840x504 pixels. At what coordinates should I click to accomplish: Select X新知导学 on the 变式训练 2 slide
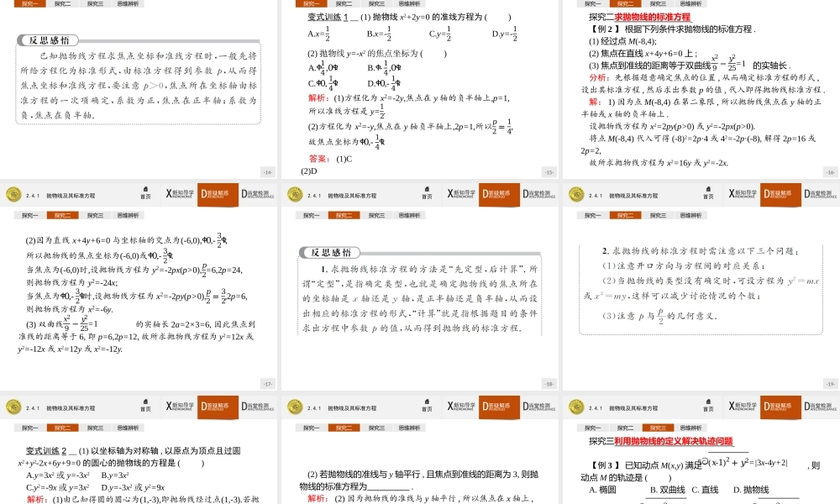pos(180,406)
